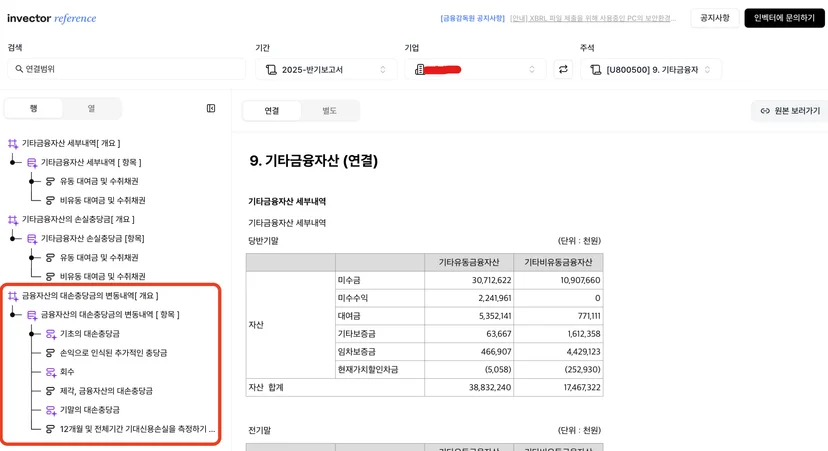The width and height of the screenshot is (828, 451).
Task: Click icon beside 기말의 대손충당금
Action: [51, 410]
